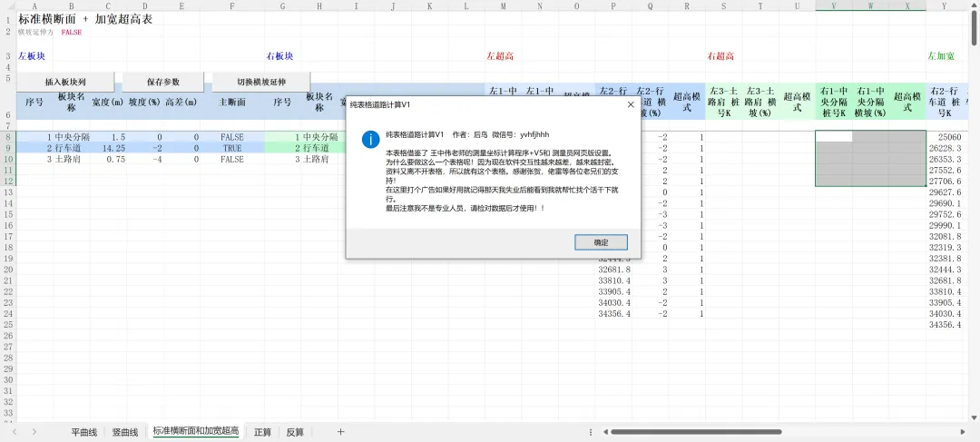The image size is (980, 442).
Task: Select the 宽度(m) header cell
Action: coord(109,102)
